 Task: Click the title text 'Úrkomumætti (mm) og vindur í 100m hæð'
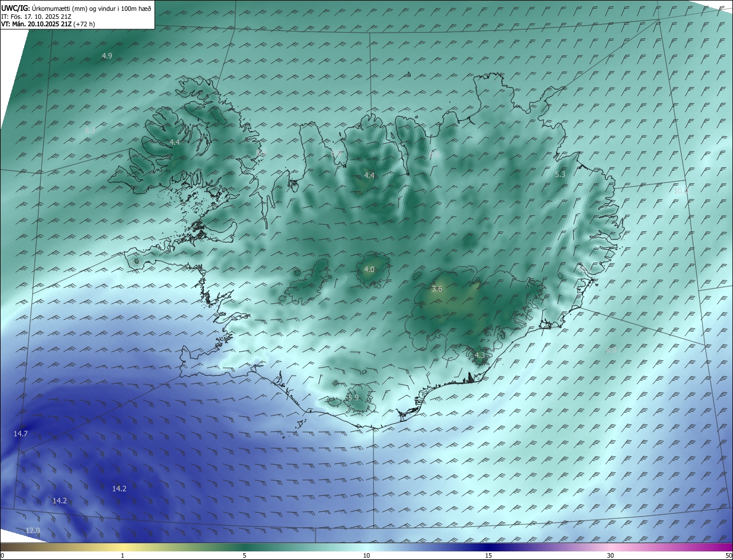[92, 9]
